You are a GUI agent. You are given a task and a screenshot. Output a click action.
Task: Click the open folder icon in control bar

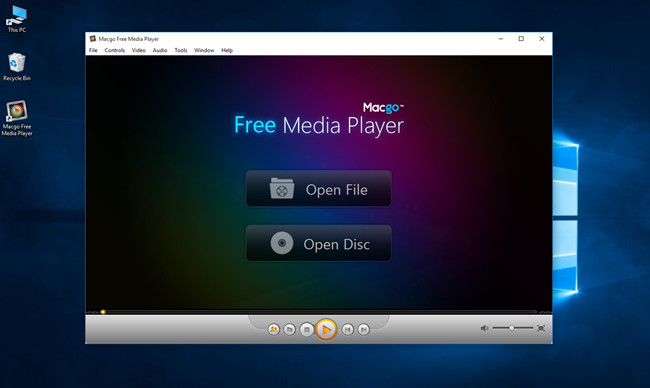290,330
